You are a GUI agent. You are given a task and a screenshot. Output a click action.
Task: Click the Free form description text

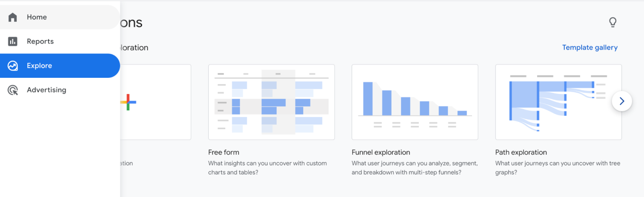point(267,167)
